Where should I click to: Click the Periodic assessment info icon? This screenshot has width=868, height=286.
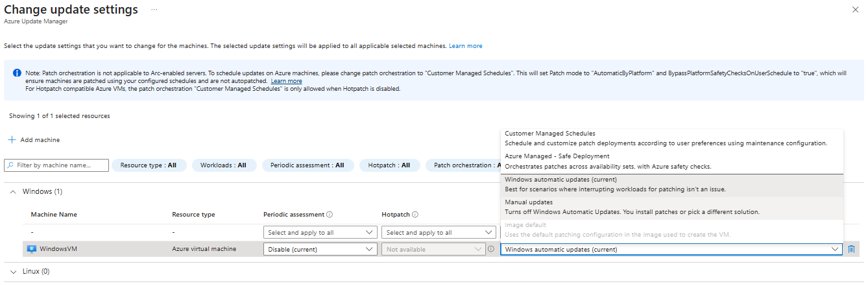(x=330, y=215)
